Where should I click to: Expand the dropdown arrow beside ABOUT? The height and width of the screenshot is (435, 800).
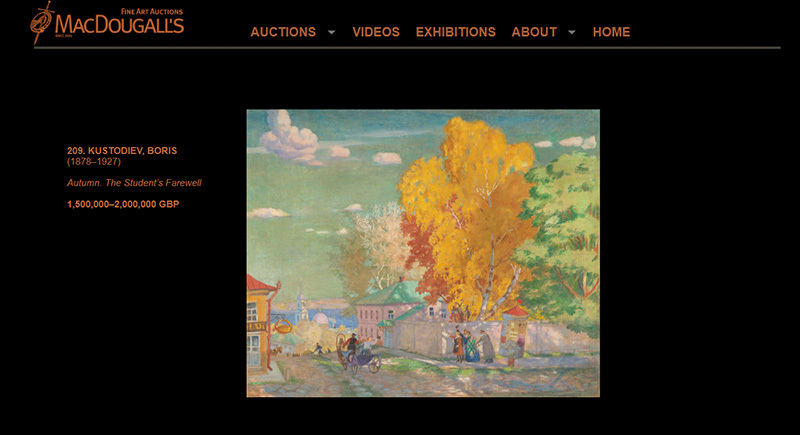(x=572, y=32)
